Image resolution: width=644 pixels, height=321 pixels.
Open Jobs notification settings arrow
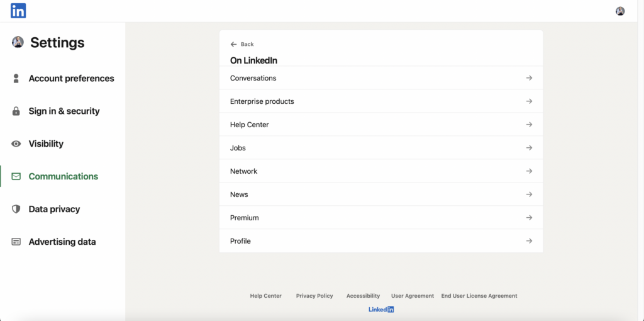tap(529, 148)
